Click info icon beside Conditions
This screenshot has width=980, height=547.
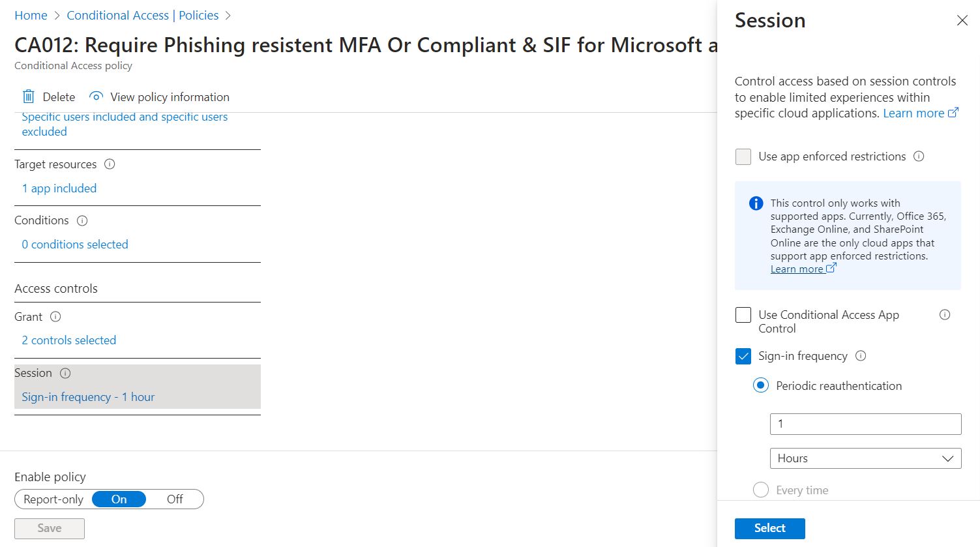pyautogui.click(x=82, y=220)
